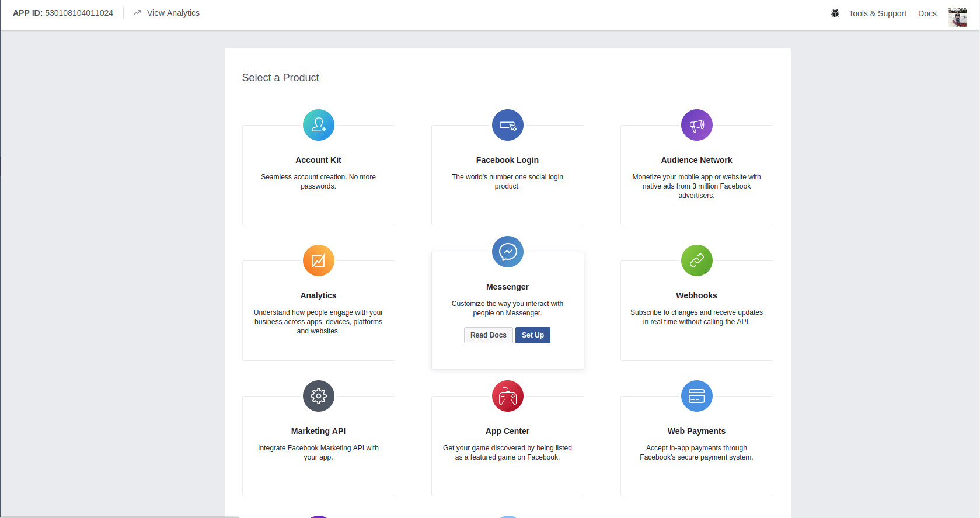Click 'Accept in-app payments' description text
Image resolution: width=980 pixels, height=518 pixels.
pyautogui.click(x=696, y=453)
